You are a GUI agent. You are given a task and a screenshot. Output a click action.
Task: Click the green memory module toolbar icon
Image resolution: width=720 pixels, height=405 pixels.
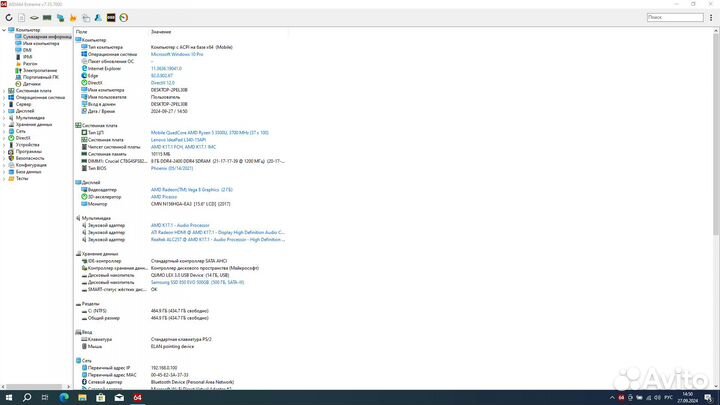(x=47, y=17)
